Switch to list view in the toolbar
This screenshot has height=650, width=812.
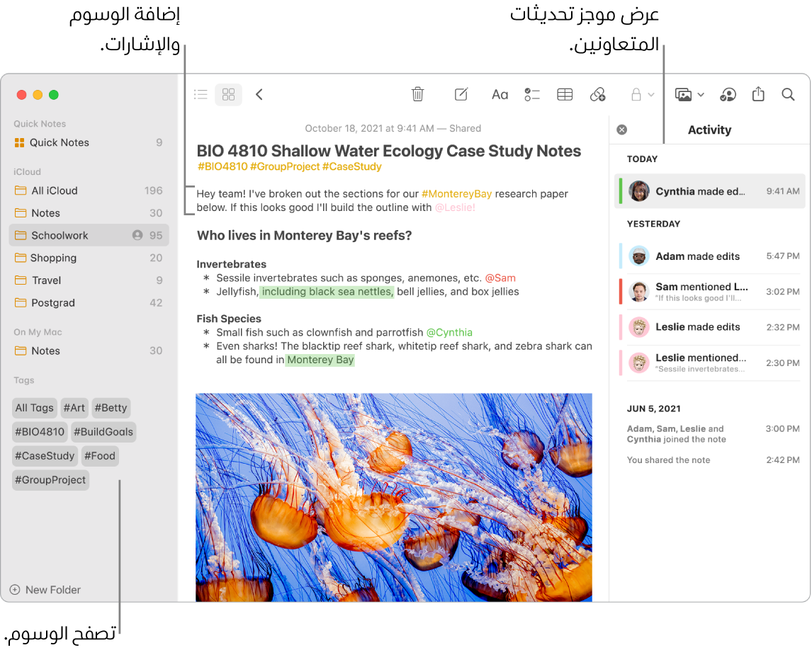point(200,94)
